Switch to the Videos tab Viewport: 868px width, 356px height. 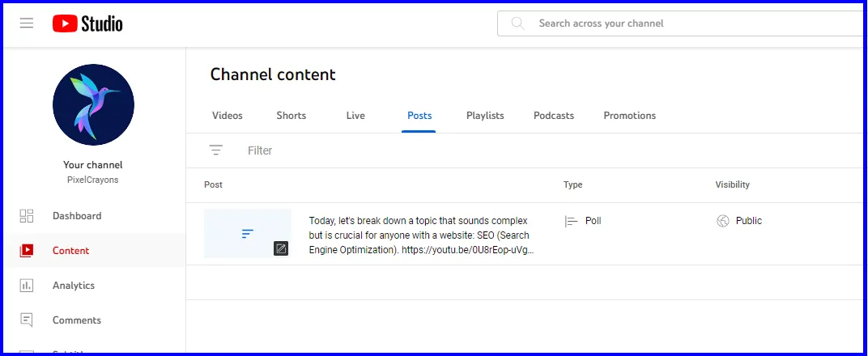click(x=228, y=116)
